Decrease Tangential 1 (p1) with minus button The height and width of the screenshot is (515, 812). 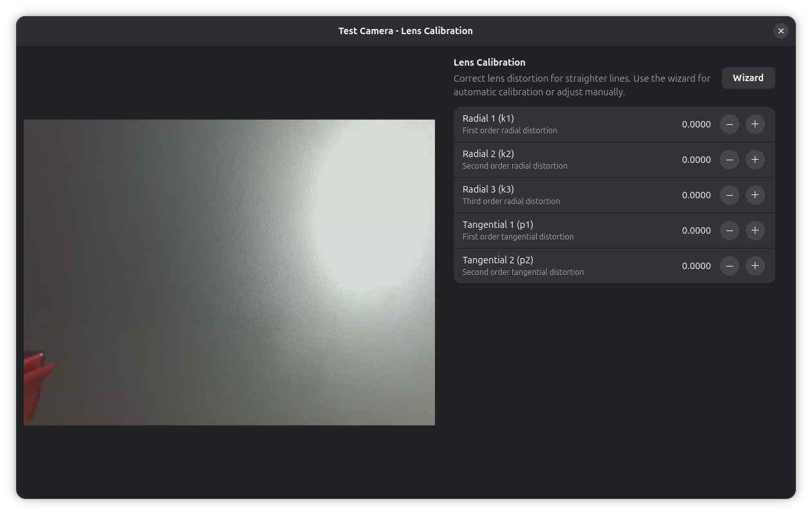click(x=729, y=230)
